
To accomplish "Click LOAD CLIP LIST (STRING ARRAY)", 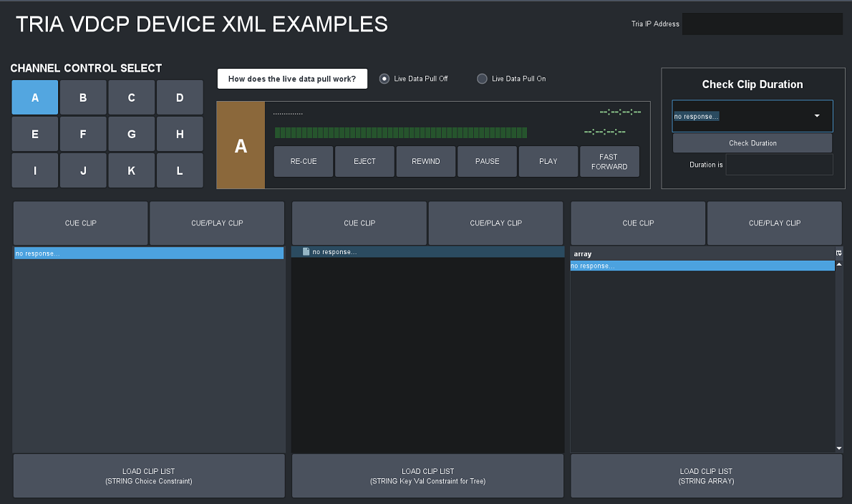I will click(706, 475).
